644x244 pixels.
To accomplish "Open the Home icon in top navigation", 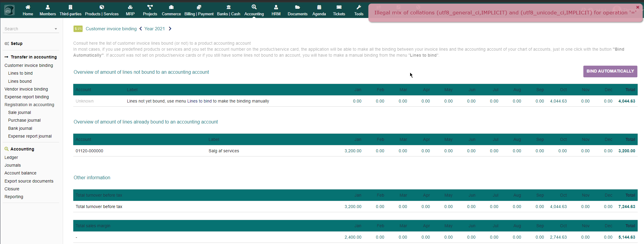I will coord(28,7).
